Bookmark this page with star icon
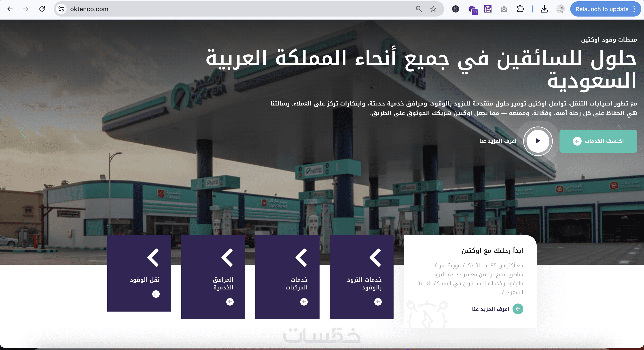The image size is (644, 350). 433,9
